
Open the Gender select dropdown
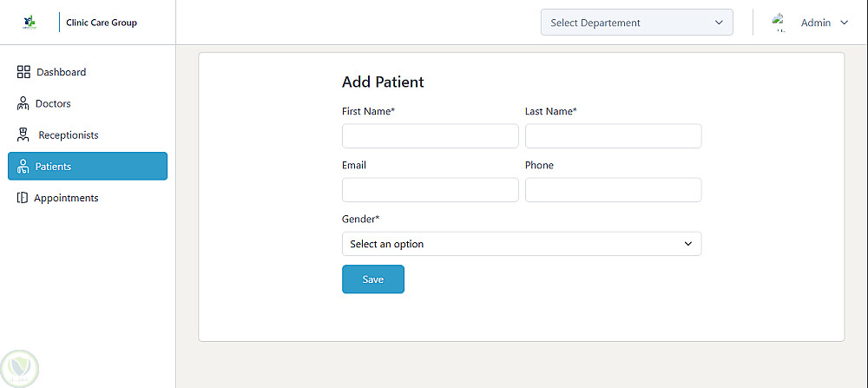521,244
